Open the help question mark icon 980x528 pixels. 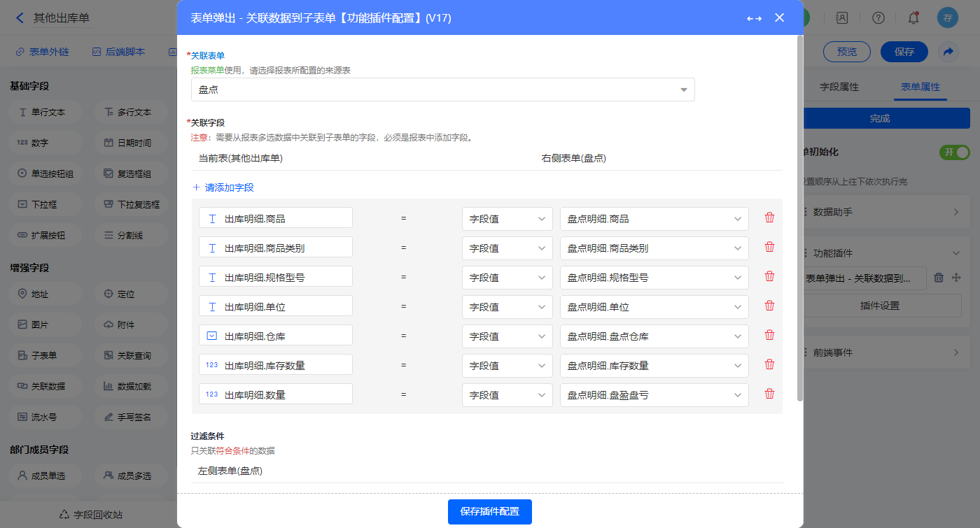[x=878, y=18]
